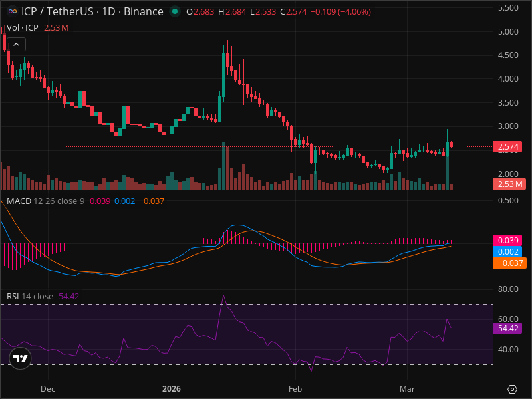Click the MACD legend value 0.002 in blue

125,201
